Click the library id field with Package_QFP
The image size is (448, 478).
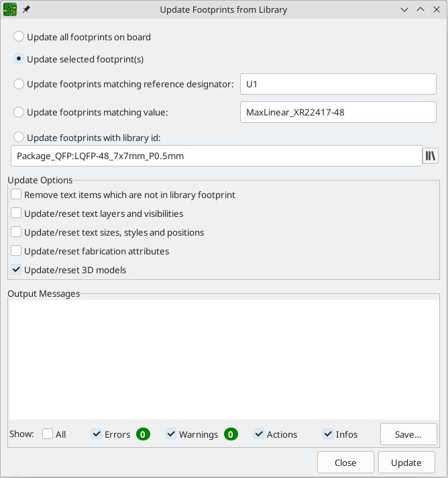(x=216, y=156)
